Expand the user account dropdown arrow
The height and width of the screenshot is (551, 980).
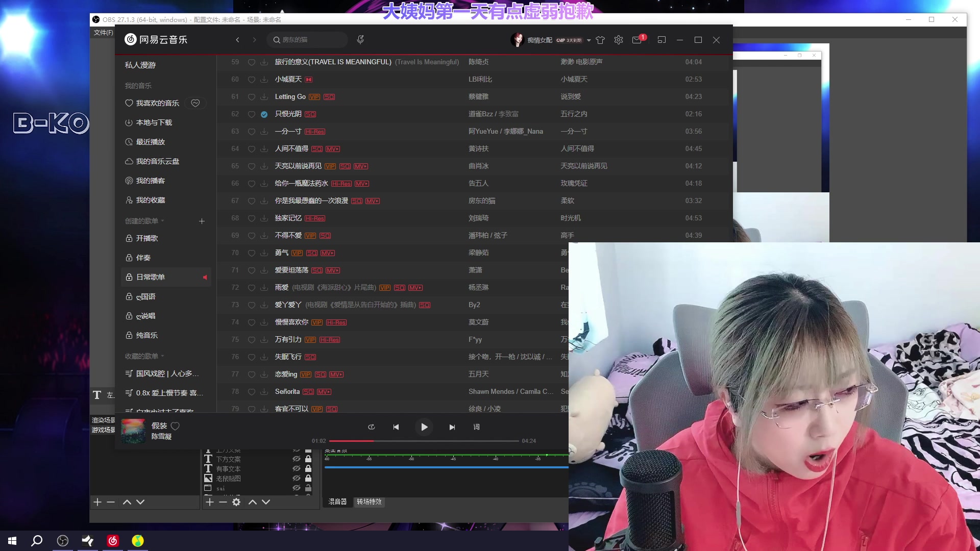tap(589, 40)
